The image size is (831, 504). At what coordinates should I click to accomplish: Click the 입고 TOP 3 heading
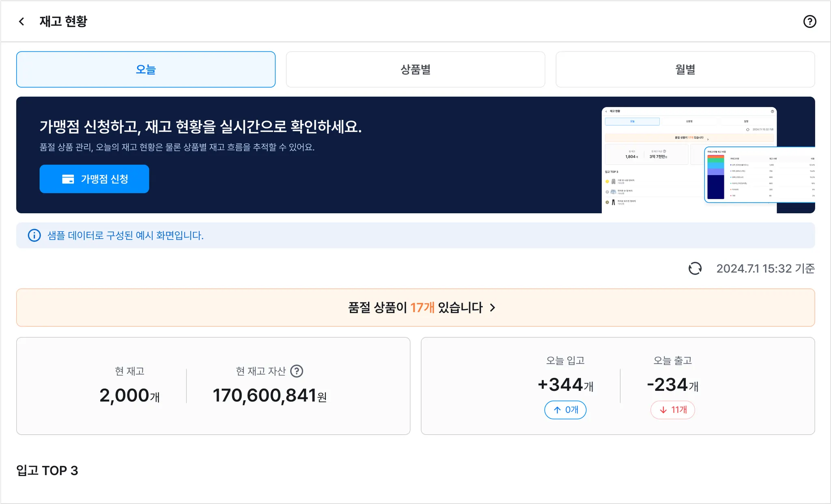coord(47,470)
